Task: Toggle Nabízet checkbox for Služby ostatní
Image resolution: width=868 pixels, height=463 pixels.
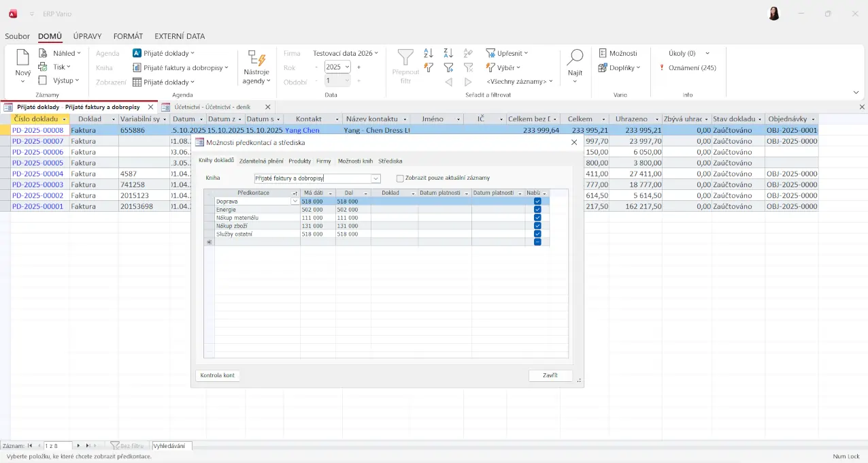Action: click(537, 234)
